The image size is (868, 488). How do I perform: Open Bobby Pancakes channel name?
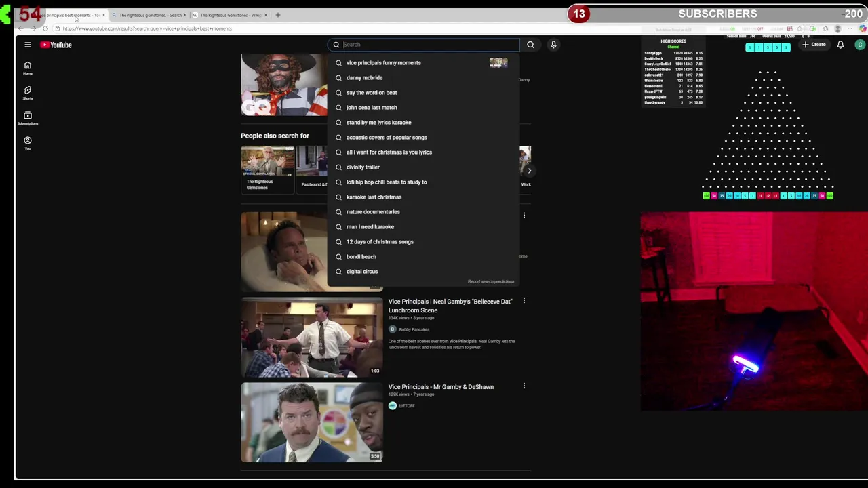[x=414, y=329]
